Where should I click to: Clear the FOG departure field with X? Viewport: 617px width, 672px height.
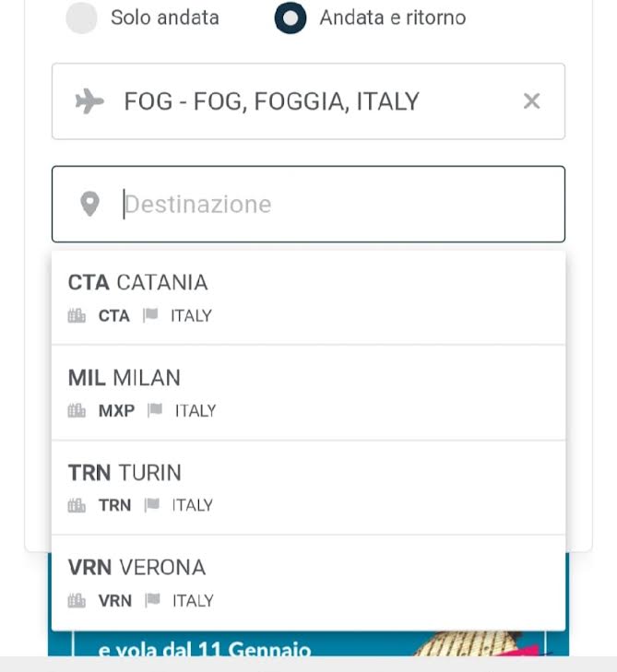coord(531,101)
